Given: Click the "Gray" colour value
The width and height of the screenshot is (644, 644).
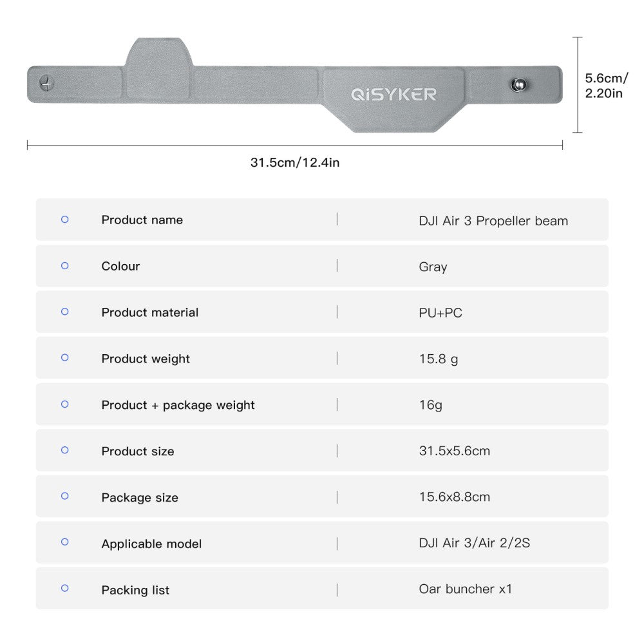Looking at the screenshot, I should (433, 267).
